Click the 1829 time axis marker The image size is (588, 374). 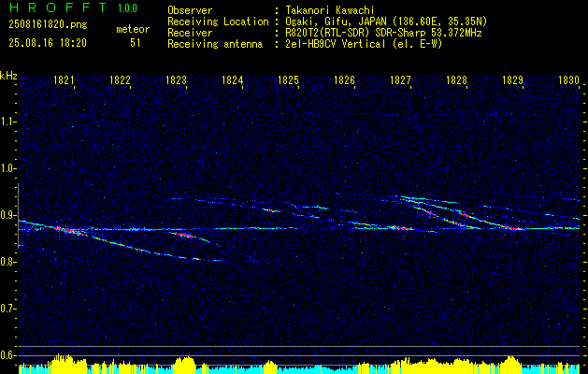pyautogui.click(x=512, y=79)
